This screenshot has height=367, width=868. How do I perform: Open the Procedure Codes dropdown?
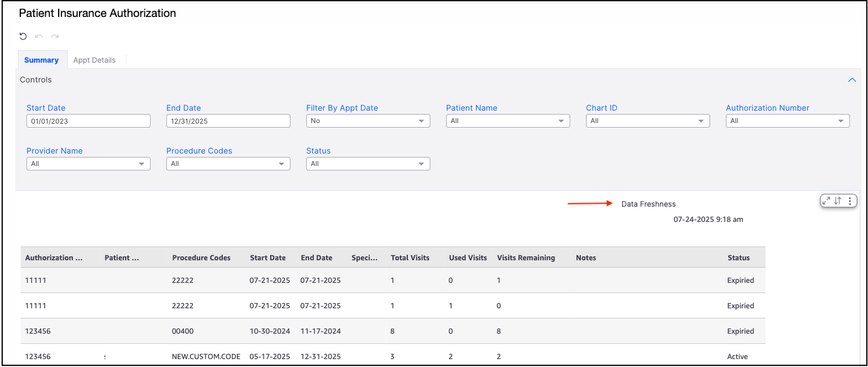click(228, 164)
